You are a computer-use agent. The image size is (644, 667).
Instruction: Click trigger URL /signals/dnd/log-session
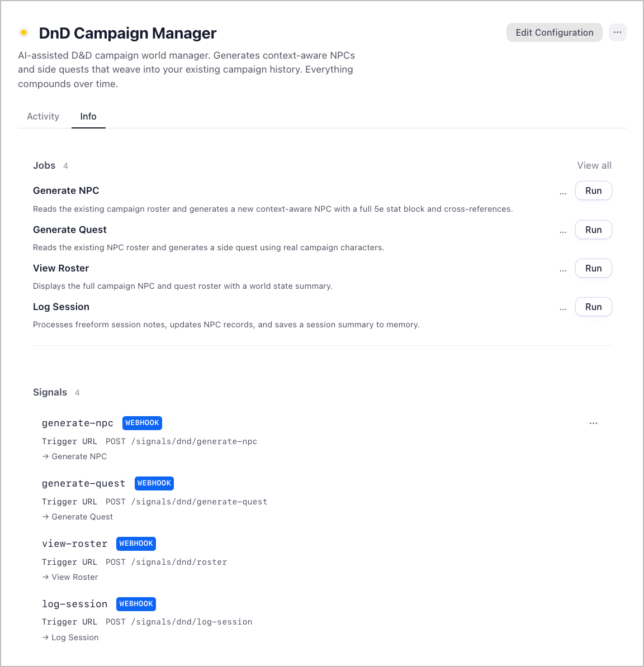(x=192, y=622)
